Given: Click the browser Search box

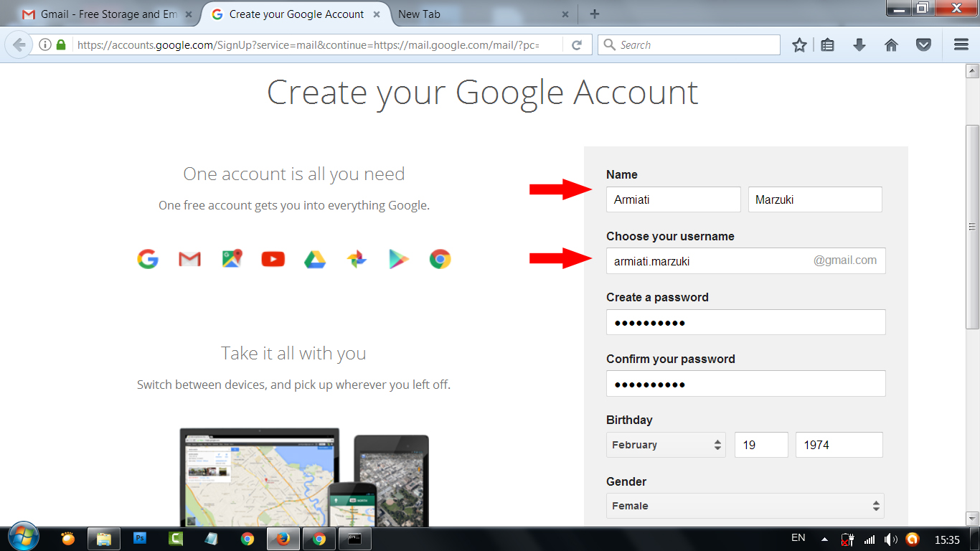Looking at the screenshot, I should click(x=689, y=44).
